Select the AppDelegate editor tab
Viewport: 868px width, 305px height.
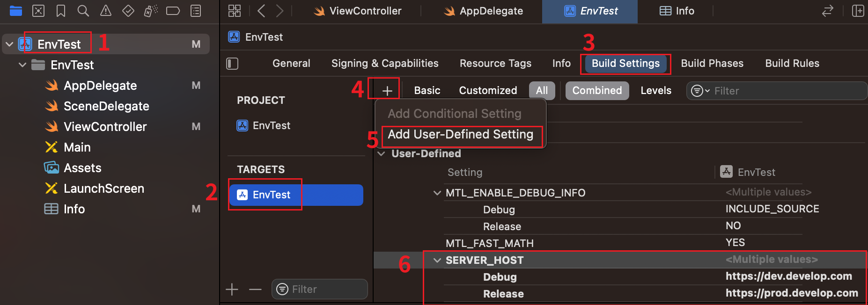point(483,11)
